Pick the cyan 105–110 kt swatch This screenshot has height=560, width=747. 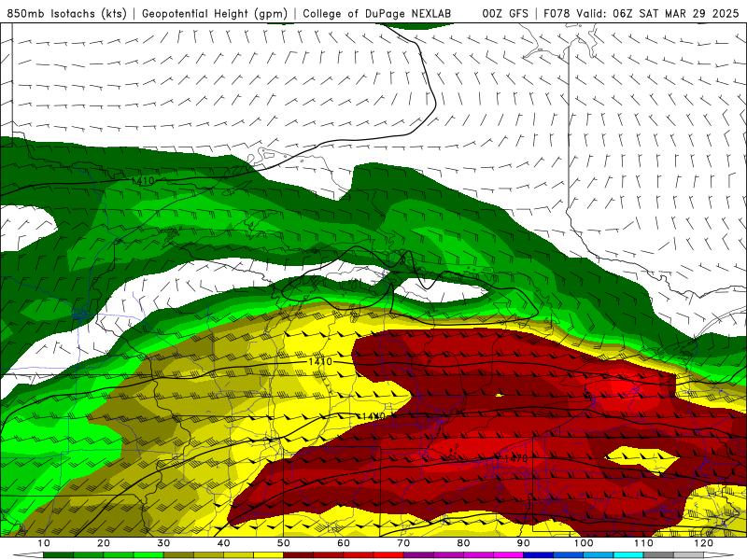click(628, 556)
